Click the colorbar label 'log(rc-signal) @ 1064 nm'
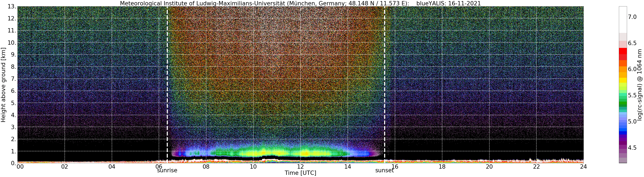The image size is (644, 177). 640,85
